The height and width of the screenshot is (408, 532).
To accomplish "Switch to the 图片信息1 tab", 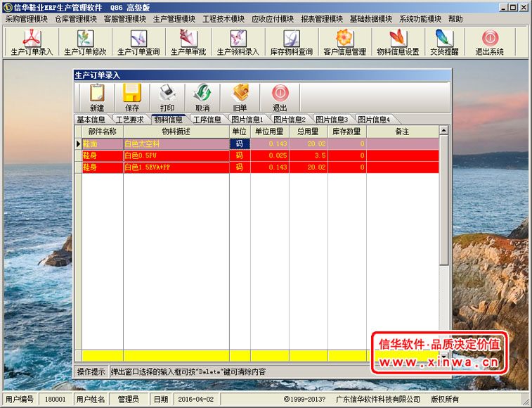I will (247, 120).
